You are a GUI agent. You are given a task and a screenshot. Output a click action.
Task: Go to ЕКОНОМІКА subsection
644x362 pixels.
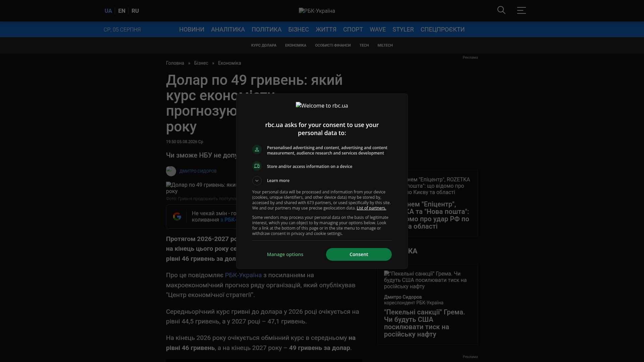(296, 45)
